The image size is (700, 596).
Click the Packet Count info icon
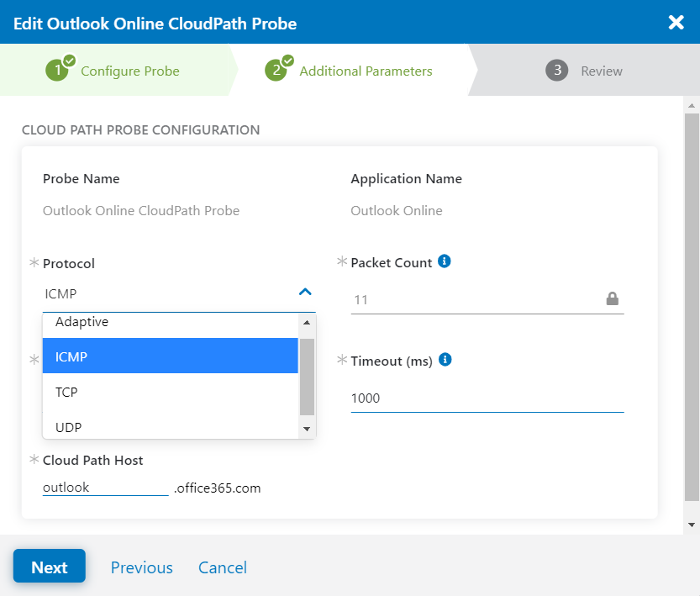445,261
